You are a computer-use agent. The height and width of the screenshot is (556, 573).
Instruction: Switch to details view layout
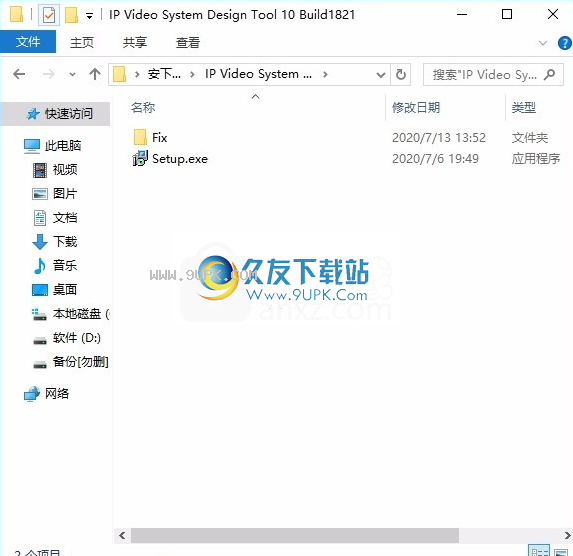pyautogui.click(x=539, y=551)
